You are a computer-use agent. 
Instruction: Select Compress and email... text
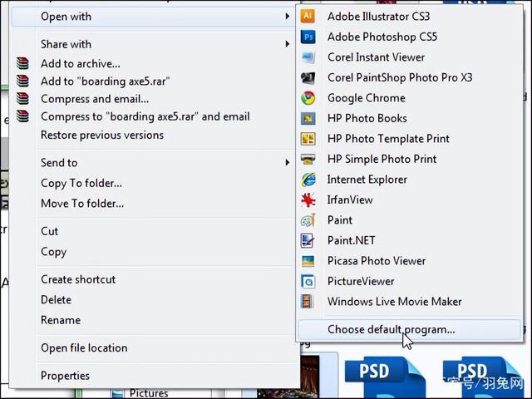(95, 99)
